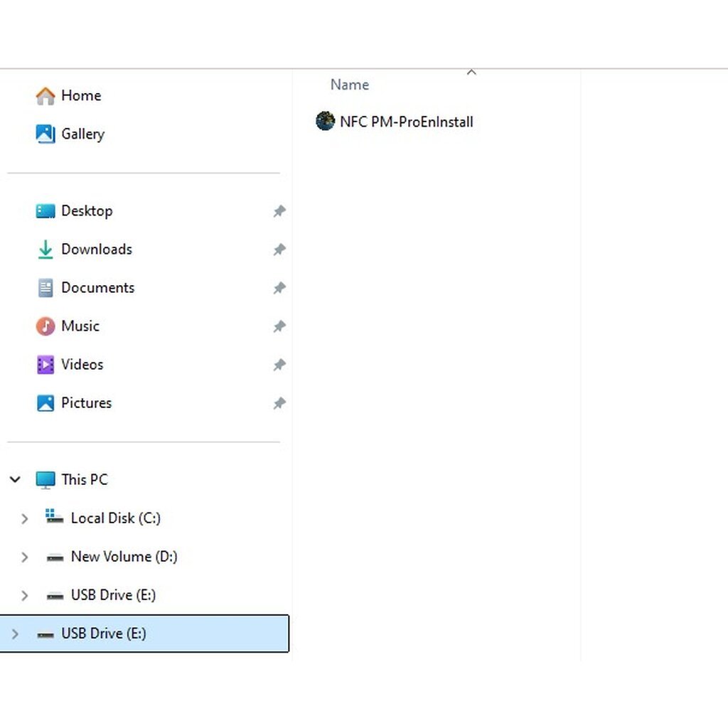728x728 pixels.
Task: Click the This PC monitor icon
Action: tap(45, 480)
